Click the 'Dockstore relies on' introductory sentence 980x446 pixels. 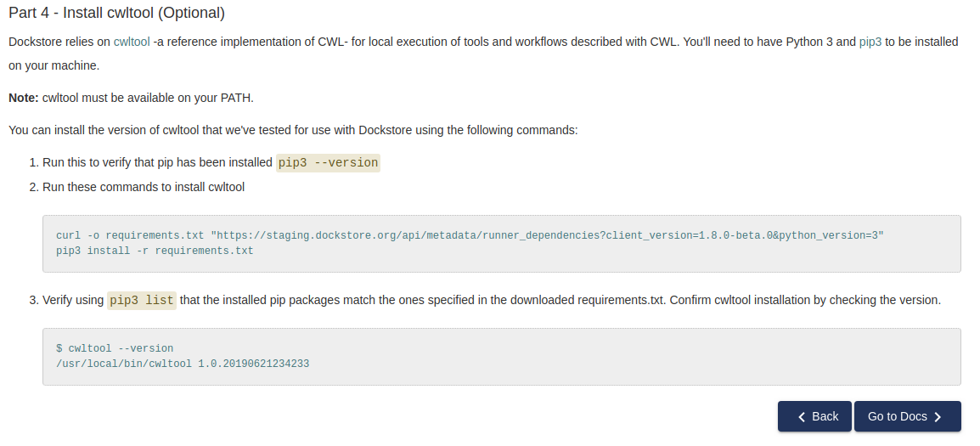[x=483, y=54]
